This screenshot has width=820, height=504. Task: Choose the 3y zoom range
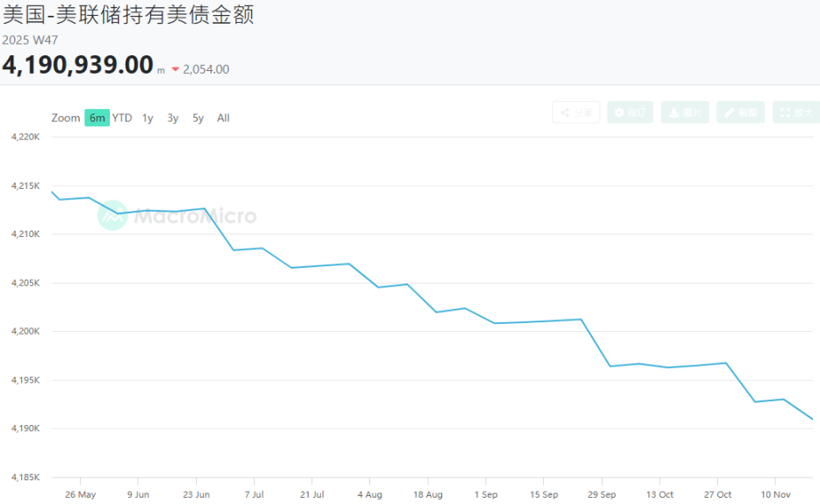[x=173, y=118]
